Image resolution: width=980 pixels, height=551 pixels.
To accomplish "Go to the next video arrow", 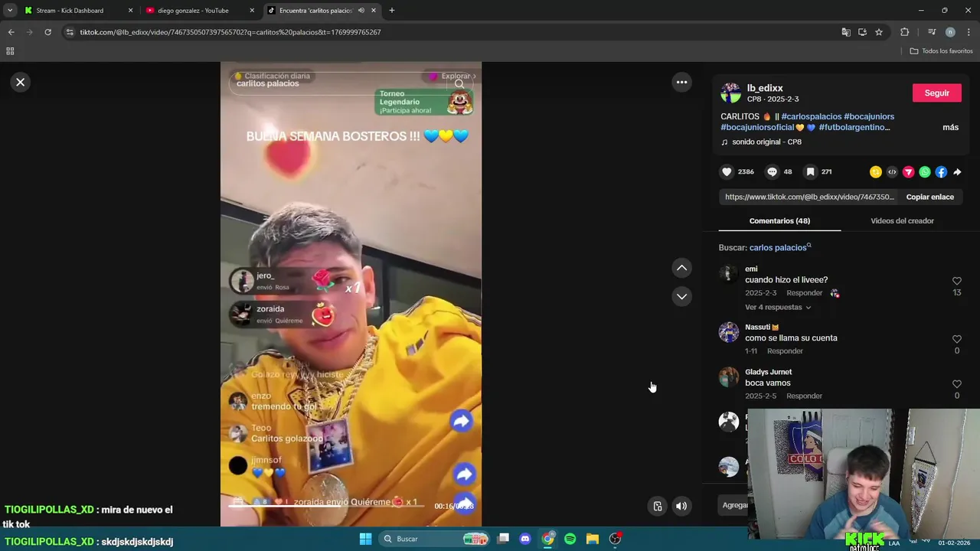I will click(681, 296).
